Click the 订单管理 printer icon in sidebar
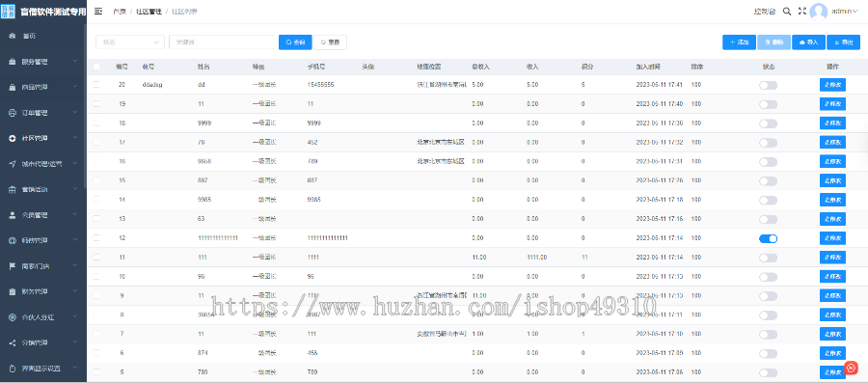The image size is (868, 383). pos(13,113)
